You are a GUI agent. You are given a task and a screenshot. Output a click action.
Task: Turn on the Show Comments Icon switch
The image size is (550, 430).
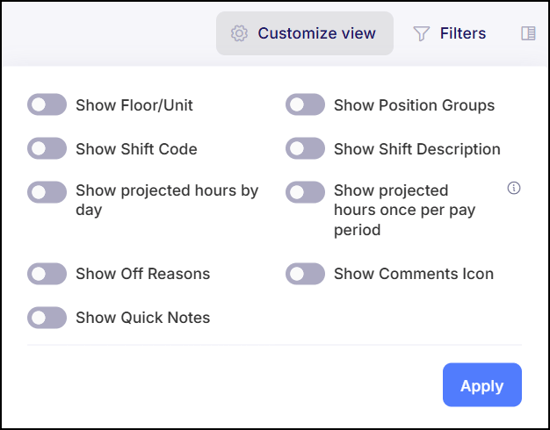pyautogui.click(x=305, y=274)
